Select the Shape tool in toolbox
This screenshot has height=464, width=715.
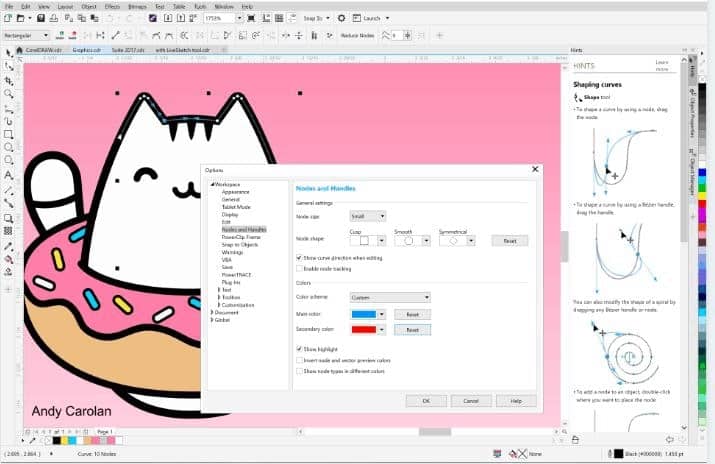point(9,67)
